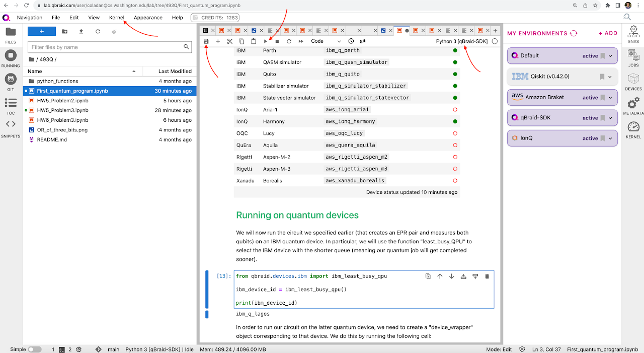This screenshot has height=353, width=644.
Task: Open the Kernel usage sidebar panel
Action: click(x=633, y=130)
